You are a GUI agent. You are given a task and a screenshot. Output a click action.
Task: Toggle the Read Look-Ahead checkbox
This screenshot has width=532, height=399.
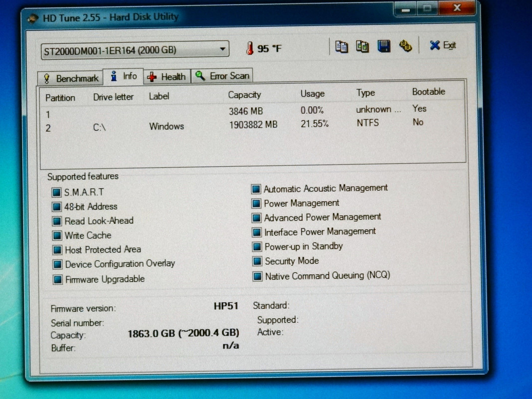point(57,221)
